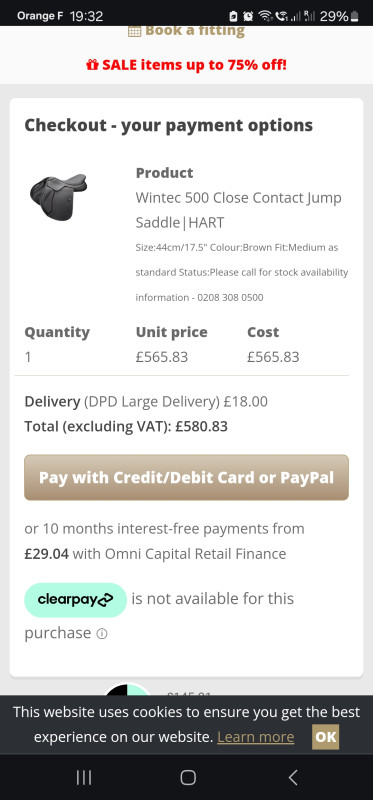Tap the saddle product thumbnail image

point(58,196)
